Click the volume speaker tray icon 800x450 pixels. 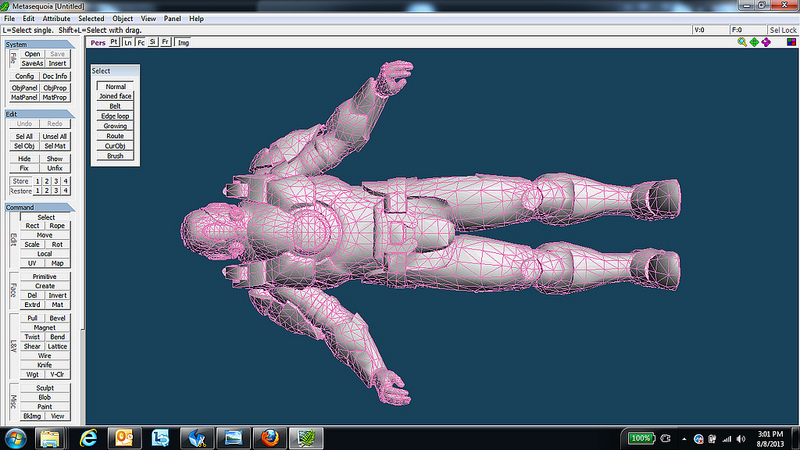point(741,439)
